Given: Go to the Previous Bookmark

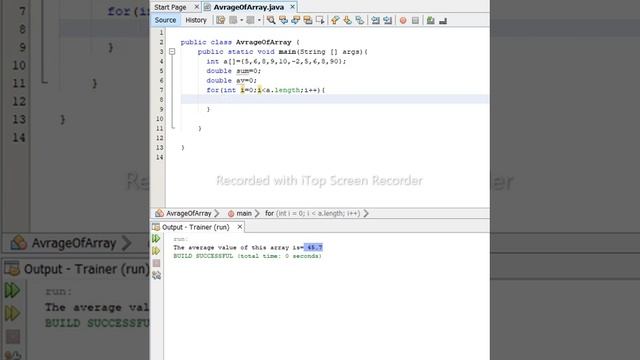Looking at the screenshot, I should tap(335, 20).
